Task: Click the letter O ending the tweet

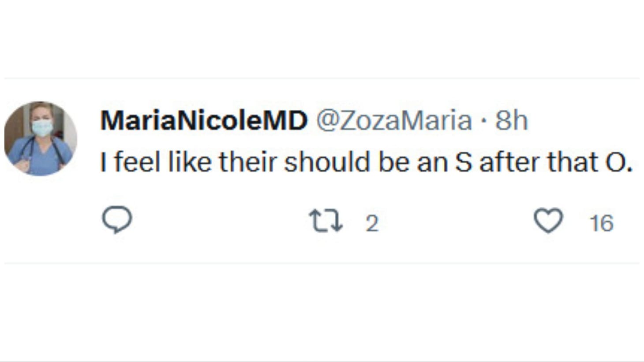Action: tap(616, 162)
